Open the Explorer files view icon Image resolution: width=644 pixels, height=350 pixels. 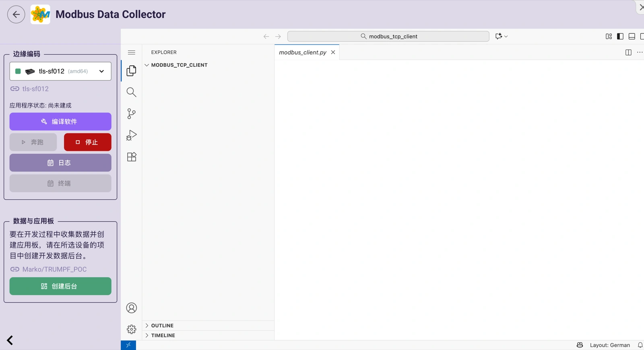click(132, 71)
